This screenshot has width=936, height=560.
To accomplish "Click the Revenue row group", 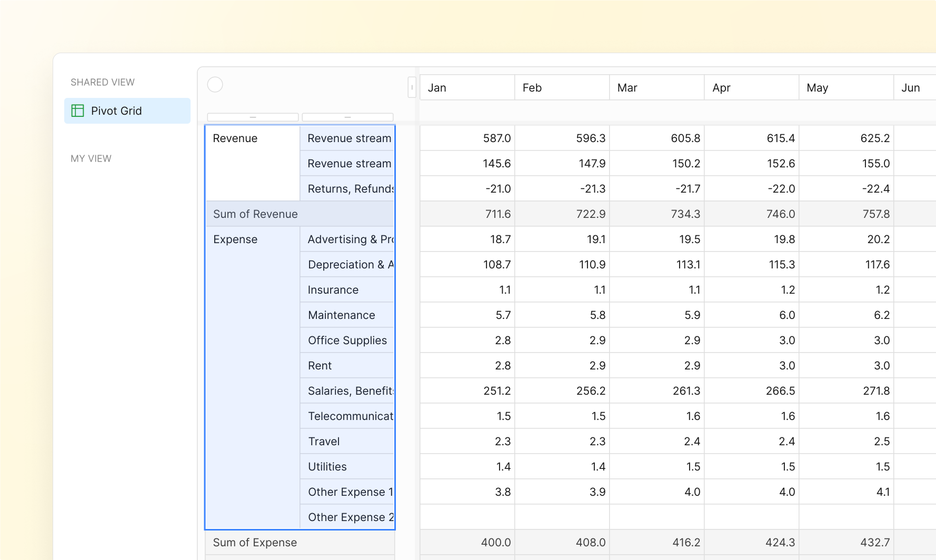I will tap(253, 163).
